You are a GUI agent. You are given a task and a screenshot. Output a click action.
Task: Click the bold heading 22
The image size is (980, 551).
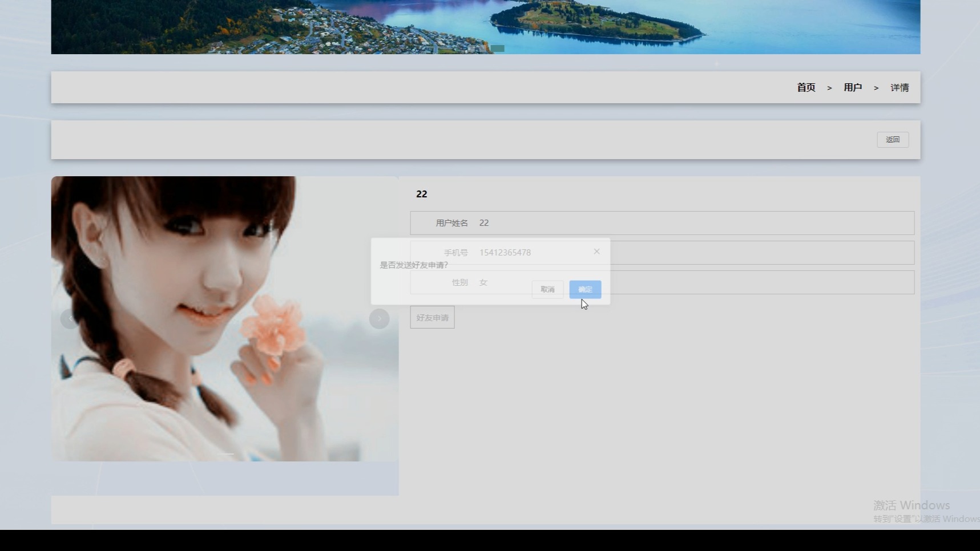point(422,194)
